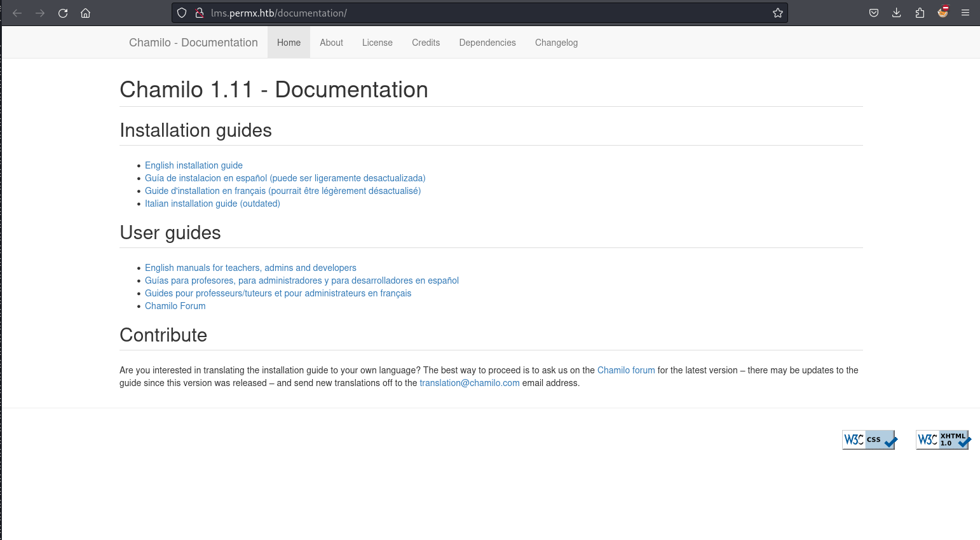Open the extensions puzzle icon
Image resolution: width=980 pixels, height=540 pixels.
(x=920, y=13)
